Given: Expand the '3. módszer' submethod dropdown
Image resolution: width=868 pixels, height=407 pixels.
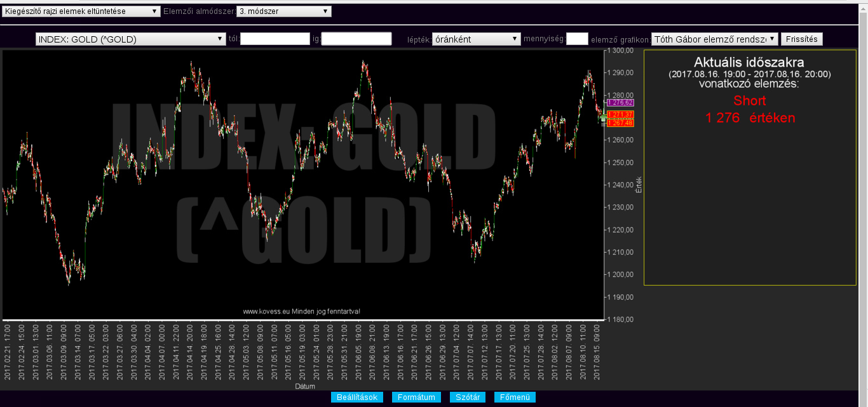Looking at the screenshot, I should (x=283, y=11).
